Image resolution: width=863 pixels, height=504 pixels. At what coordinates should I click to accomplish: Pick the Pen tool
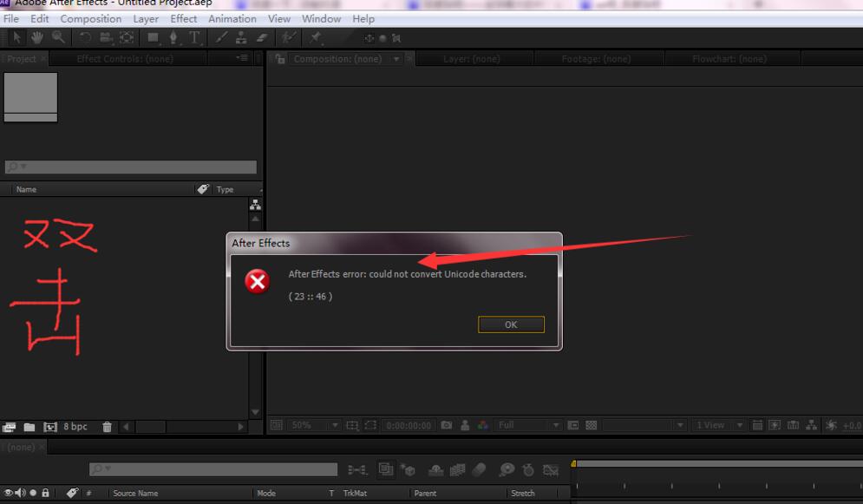[x=173, y=37]
